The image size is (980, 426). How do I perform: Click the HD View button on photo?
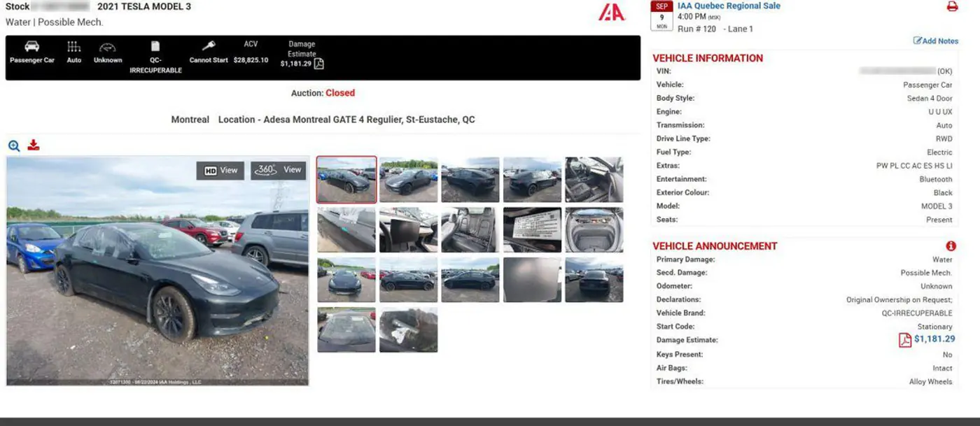point(220,171)
